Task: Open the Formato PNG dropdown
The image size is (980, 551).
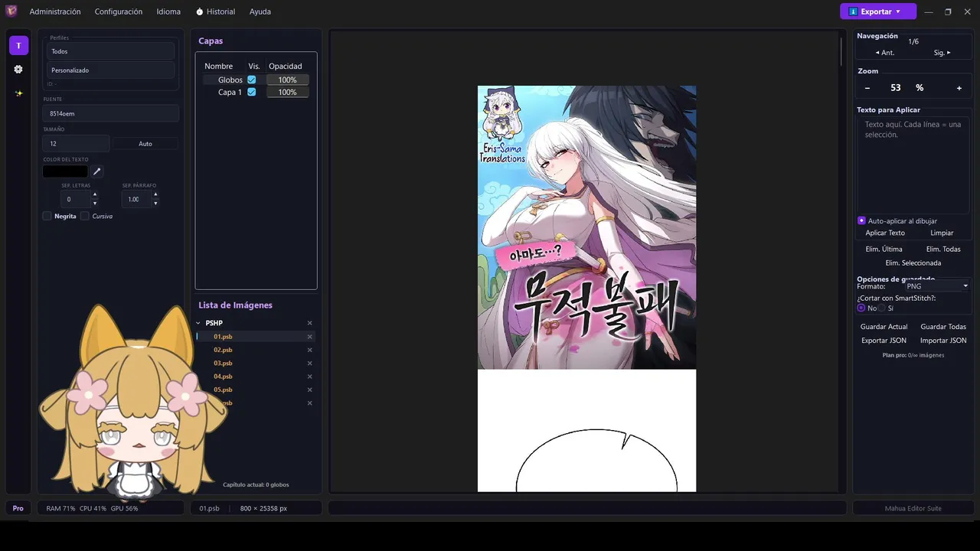Action: click(x=936, y=286)
